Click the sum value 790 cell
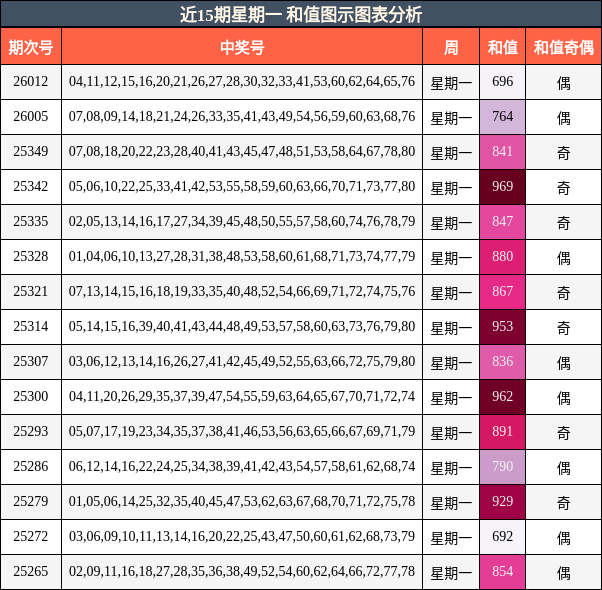602x590 pixels. [503, 466]
